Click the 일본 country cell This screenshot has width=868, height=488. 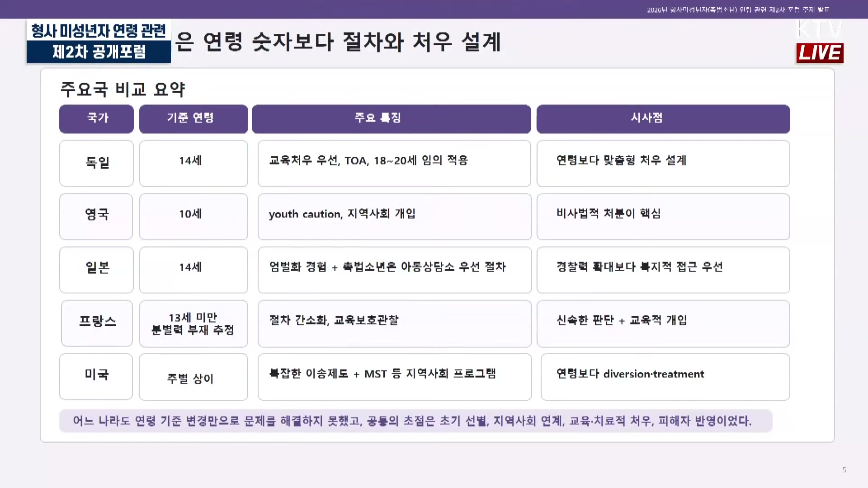(96, 269)
